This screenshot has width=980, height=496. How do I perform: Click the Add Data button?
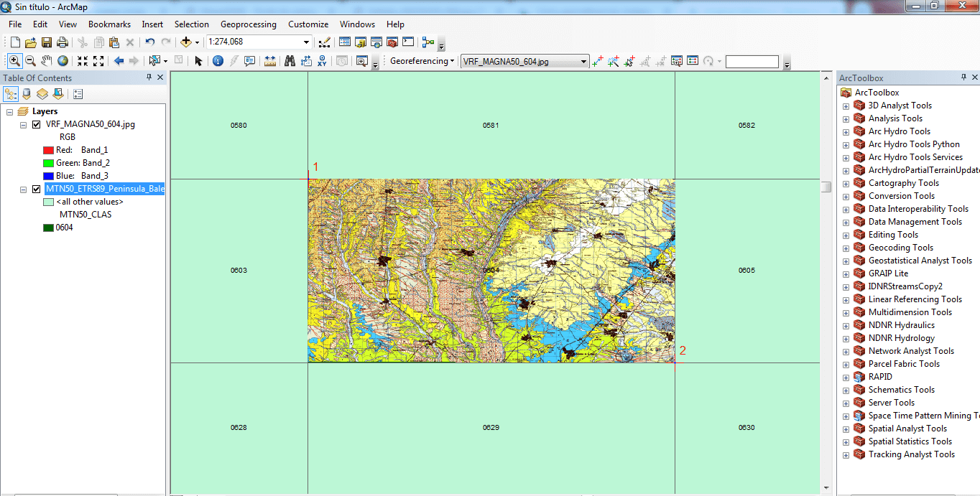click(x=186, y=42)
